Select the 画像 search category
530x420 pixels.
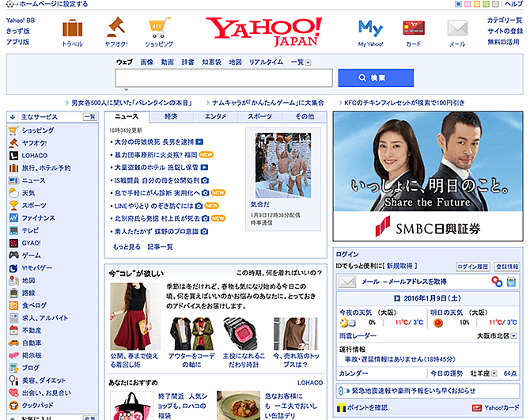click(147, 62)
